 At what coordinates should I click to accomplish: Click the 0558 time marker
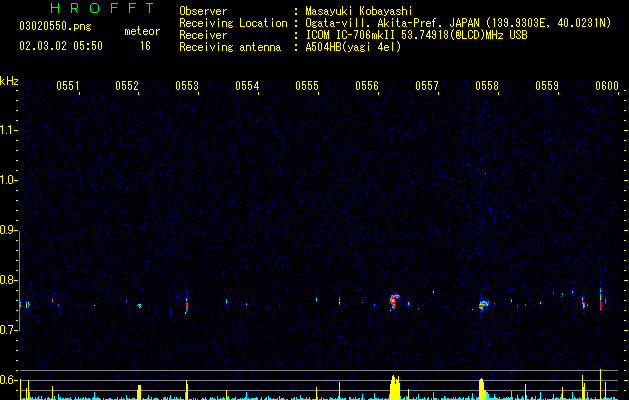point(487,86)
